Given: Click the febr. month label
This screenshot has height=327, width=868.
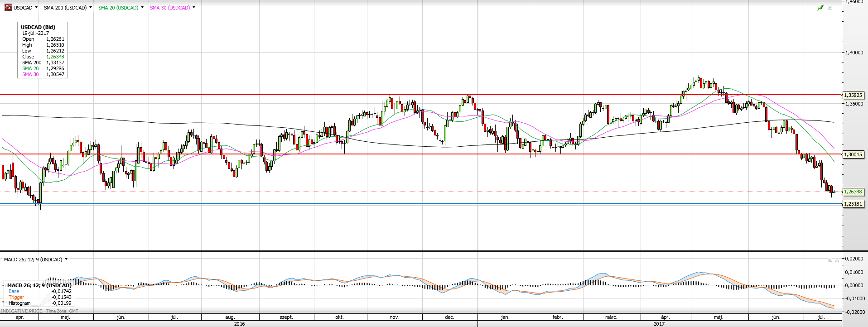Looking at the screenshot, I should point(558,317).
